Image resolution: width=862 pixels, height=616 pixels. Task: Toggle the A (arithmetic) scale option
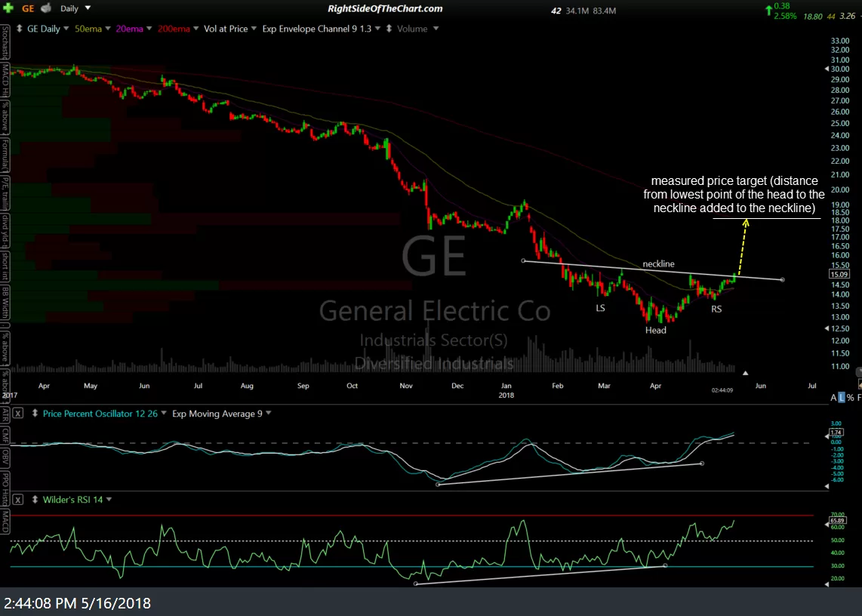833,397
